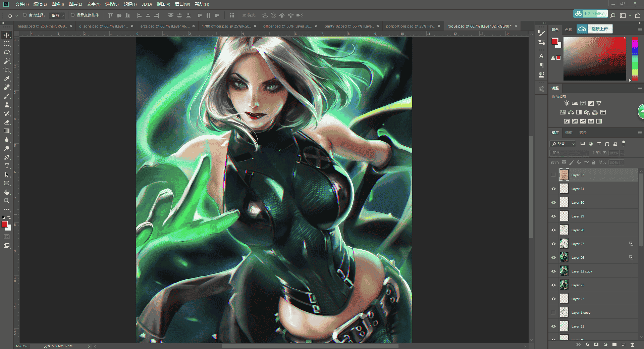Open the layer filter type dropdown
Image resolution: width=644 pixels, height=349 pixels.
click(563, 144)
